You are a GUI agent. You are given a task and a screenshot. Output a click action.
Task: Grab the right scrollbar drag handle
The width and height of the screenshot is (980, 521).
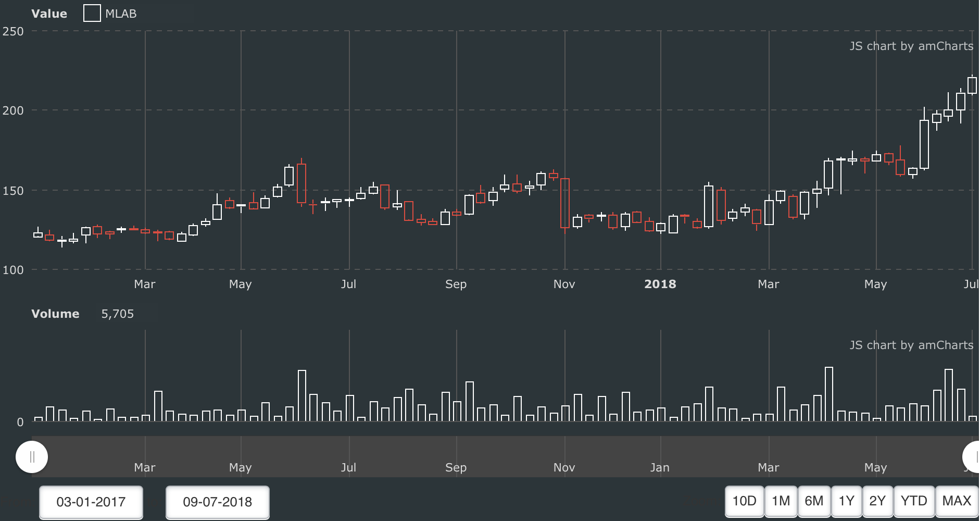pos(972,457)
